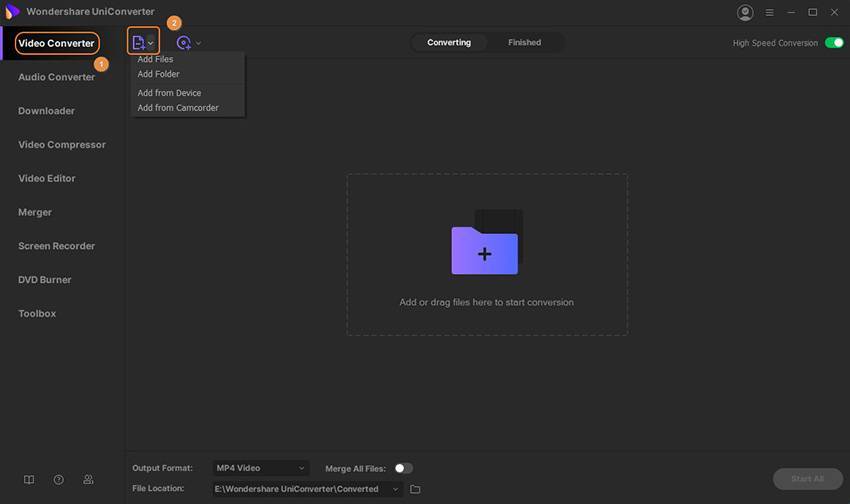850x504 pixels.
Task: Click the community users icon bottom left
Action: pos(88,480)
